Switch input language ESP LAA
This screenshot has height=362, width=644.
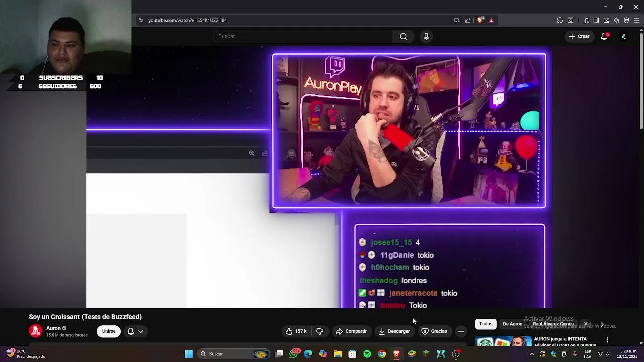pyautogui.click(x=588, y=354)
